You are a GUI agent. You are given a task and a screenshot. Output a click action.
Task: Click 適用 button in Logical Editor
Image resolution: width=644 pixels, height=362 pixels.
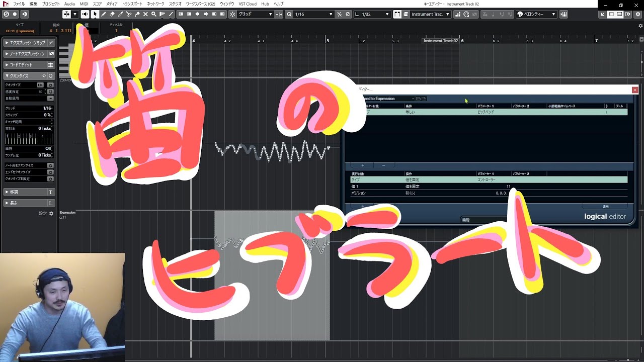point(605,207)
